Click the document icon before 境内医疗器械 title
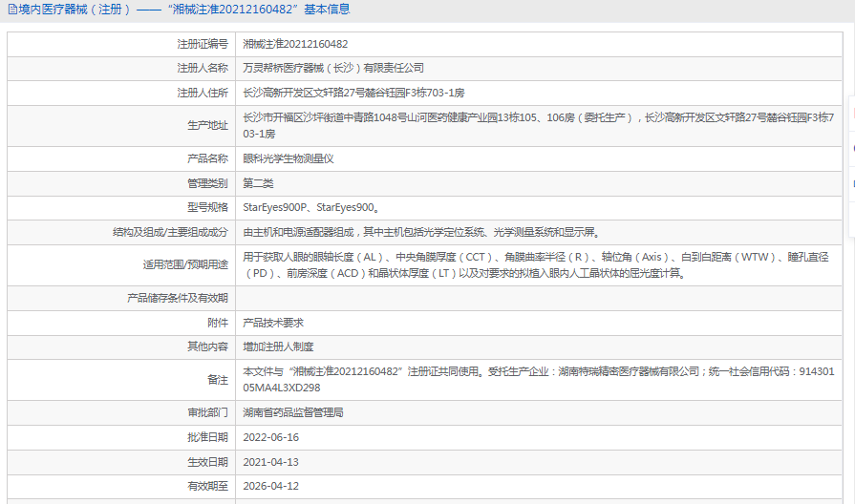 [11, 10]
